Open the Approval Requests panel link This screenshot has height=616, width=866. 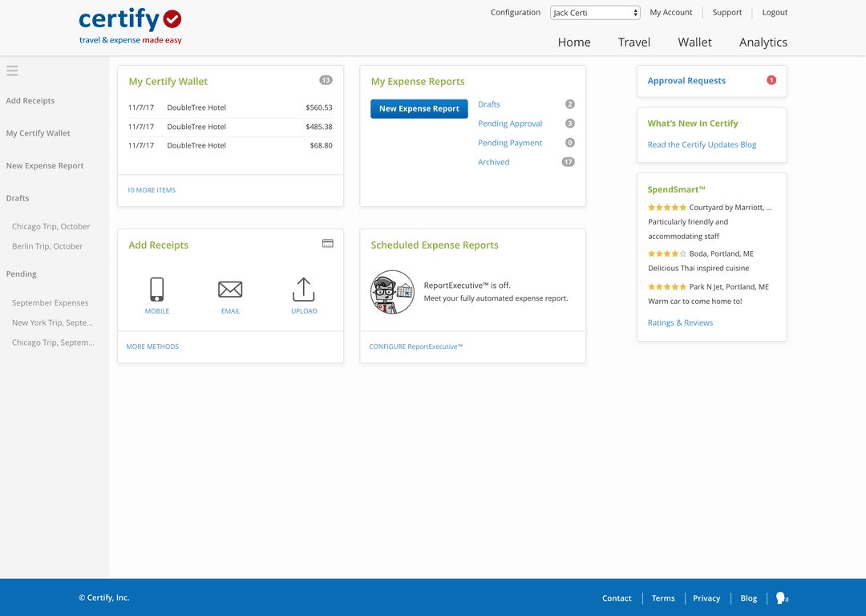tap(686, 81)
